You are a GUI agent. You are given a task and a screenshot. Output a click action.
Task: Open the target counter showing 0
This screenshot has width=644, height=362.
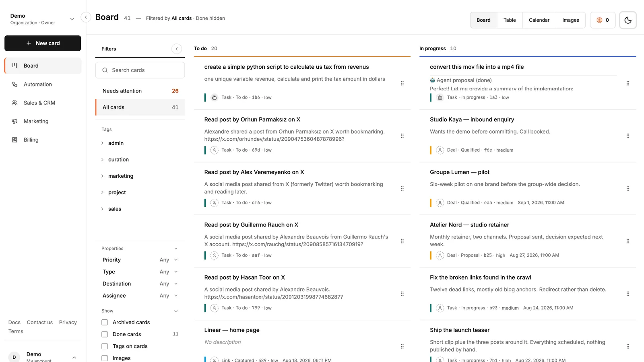tap(603, 20)
